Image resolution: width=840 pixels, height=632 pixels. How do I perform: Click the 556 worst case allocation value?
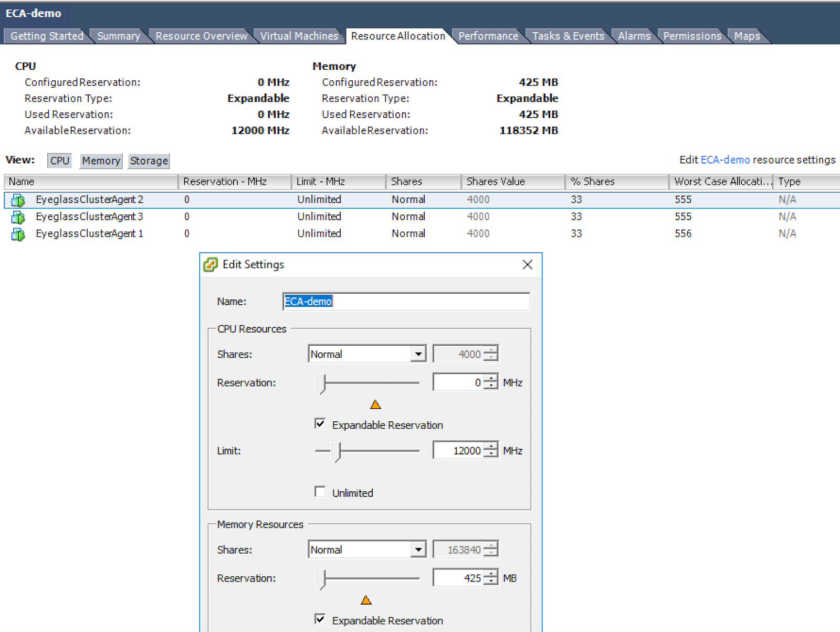point(683,233)
